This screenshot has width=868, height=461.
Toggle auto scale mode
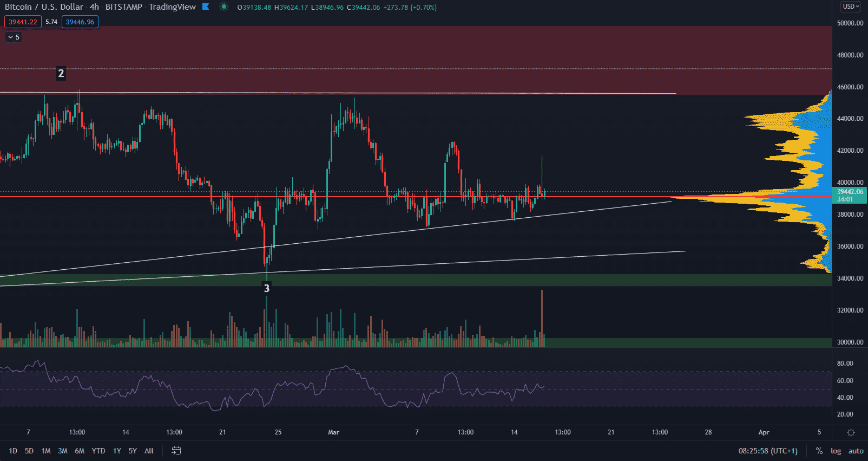coord(856,451)
